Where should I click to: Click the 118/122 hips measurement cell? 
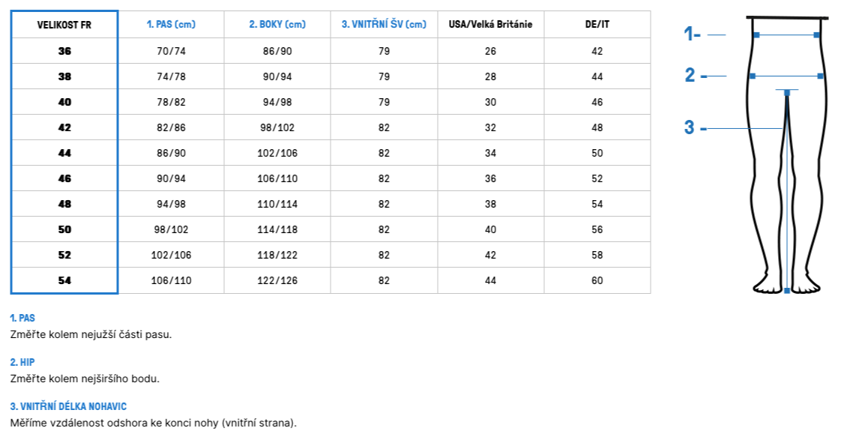277,256
